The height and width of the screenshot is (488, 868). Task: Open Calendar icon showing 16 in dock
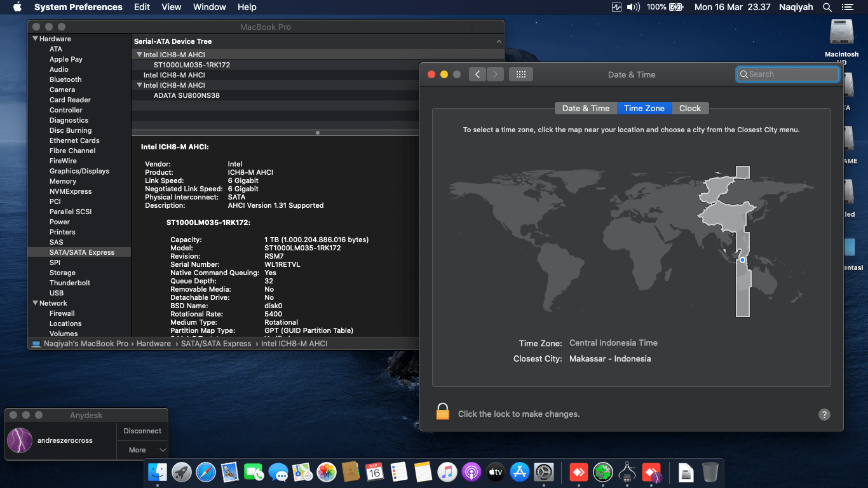coord(375,472)
